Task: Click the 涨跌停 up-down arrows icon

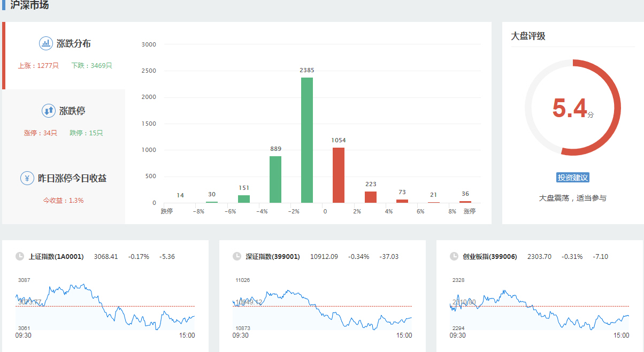Action: pos(48,111)
